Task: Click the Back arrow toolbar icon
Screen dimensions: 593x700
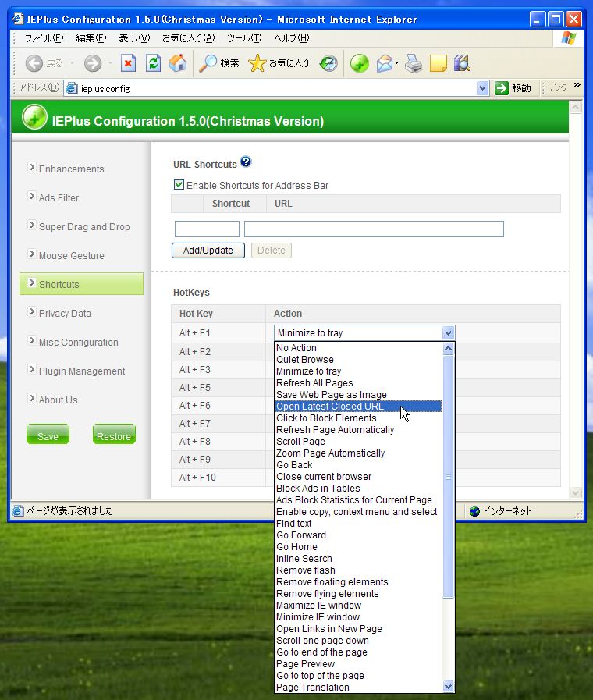Action: click(34, 63)
